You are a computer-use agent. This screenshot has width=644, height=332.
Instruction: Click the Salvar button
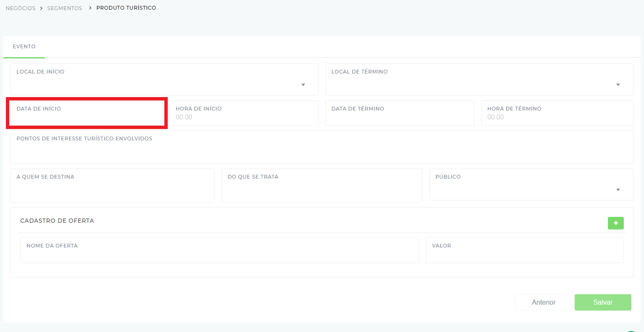[x=603, y=302]
